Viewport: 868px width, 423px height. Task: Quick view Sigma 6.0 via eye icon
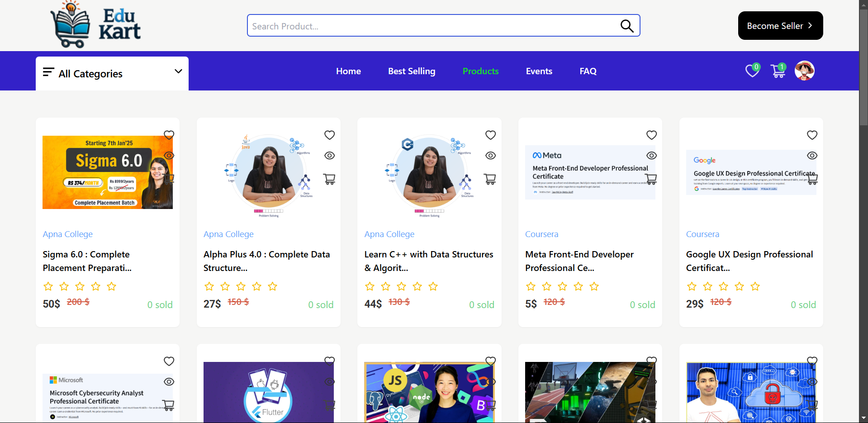click(x=169, y=156)
